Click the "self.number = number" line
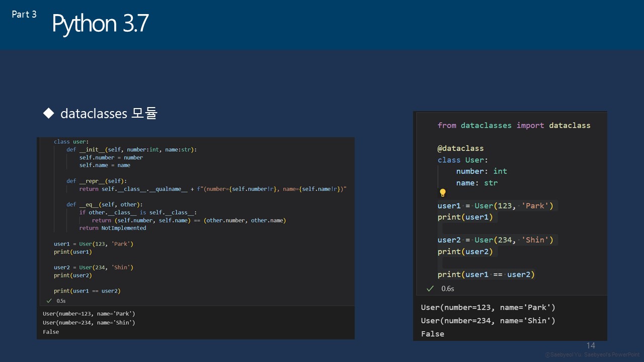644x362 pixels. pyautogui.click(x=111, y=157)
